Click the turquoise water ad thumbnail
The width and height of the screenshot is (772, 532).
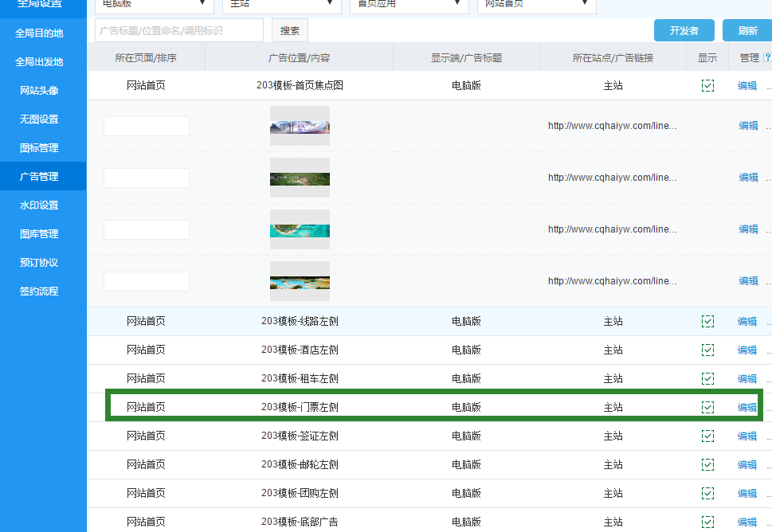[x=300, y=229]
